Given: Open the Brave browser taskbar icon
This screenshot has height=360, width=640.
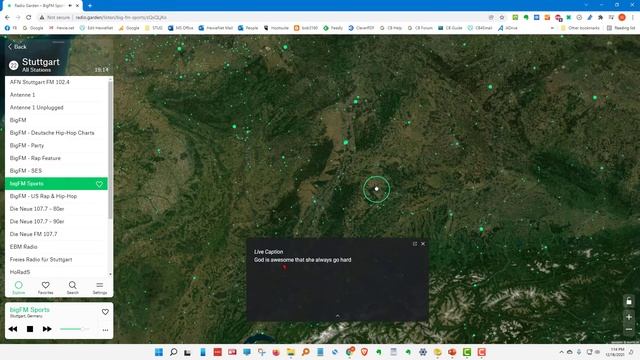Looking at the screenshot, I should pos(364,352).
